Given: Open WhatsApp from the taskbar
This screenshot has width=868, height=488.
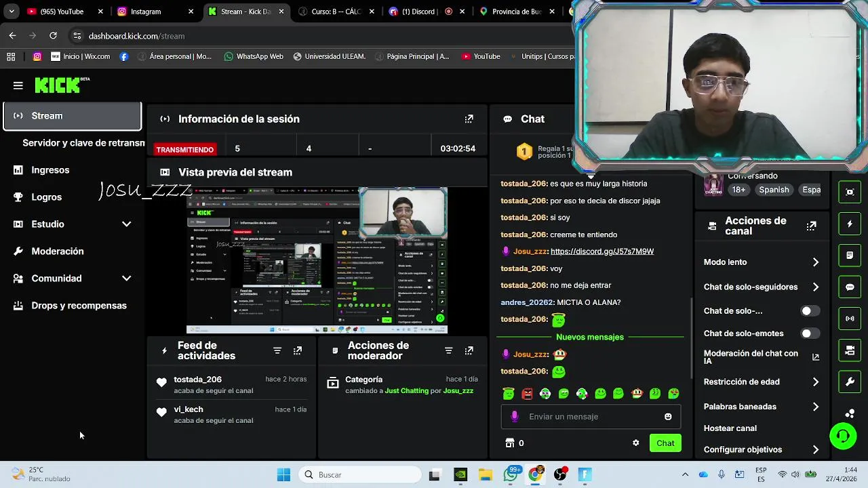Looking at the screenshot, I should (x=510, y=475).
